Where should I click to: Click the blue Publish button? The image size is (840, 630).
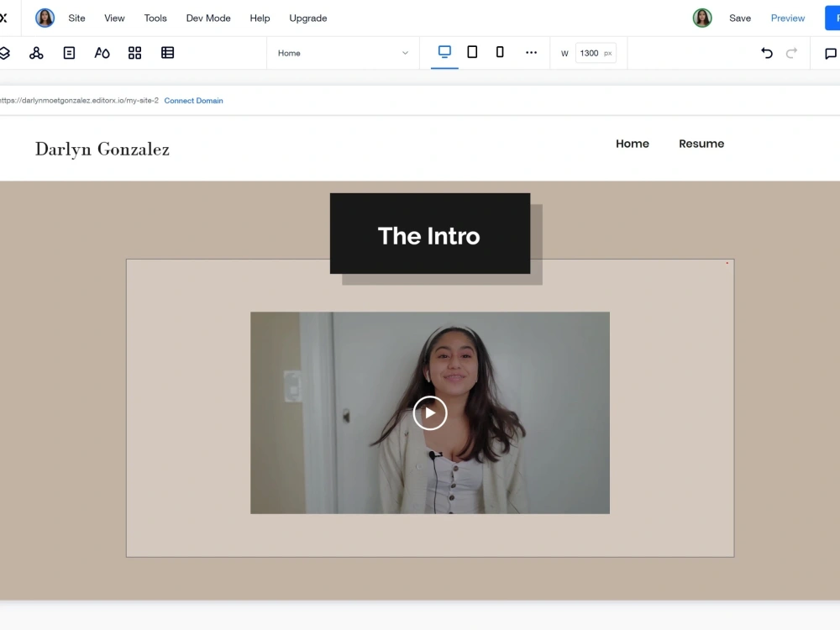coord(832,18)
